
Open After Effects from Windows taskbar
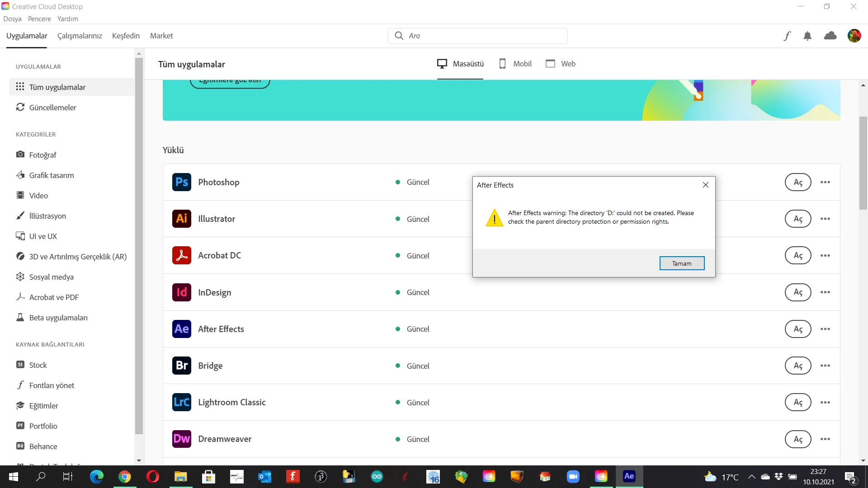pyautogui.click(x=629, y=476)
